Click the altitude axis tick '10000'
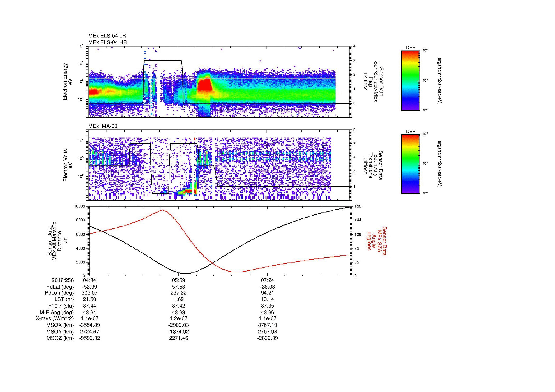 (80, 206)
